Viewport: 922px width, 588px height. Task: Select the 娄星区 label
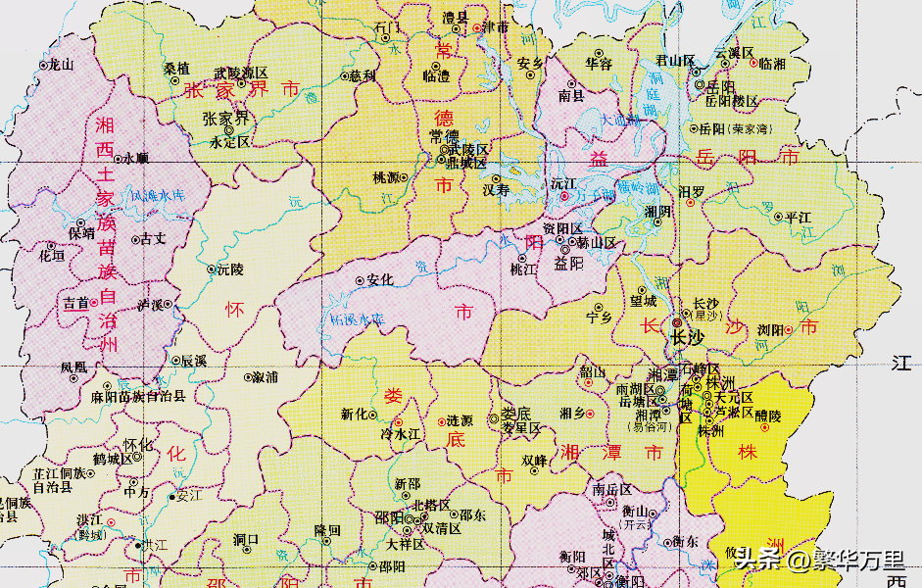click(521, 428)
